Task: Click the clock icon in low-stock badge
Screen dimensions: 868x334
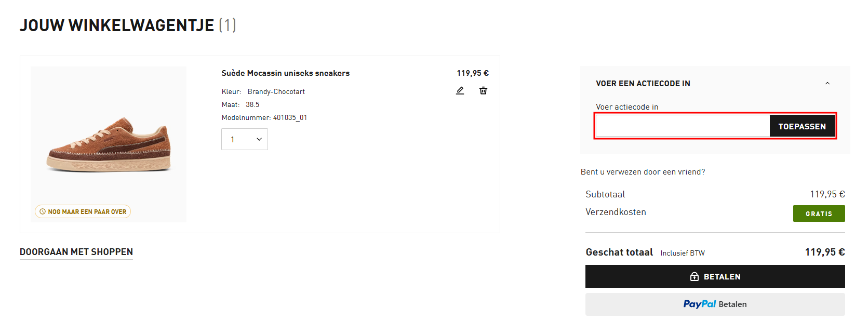Action: 43,211
